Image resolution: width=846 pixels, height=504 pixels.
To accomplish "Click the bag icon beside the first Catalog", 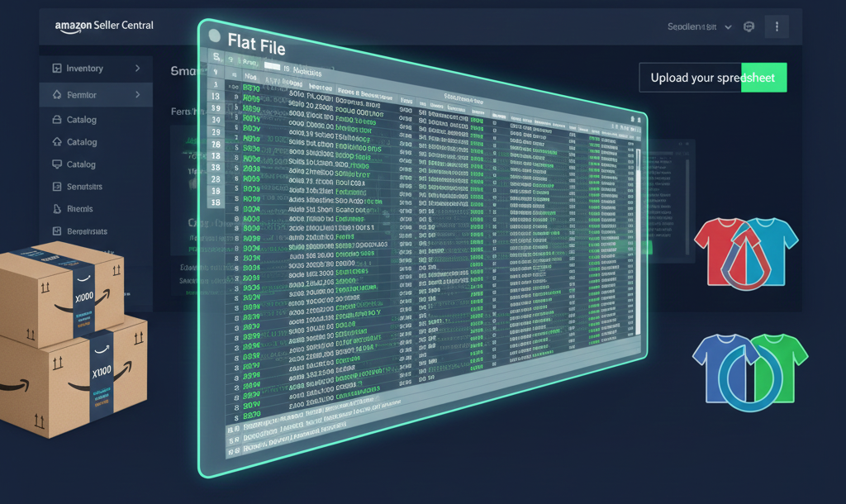I will pyautogui.click(x=57, y=120).
